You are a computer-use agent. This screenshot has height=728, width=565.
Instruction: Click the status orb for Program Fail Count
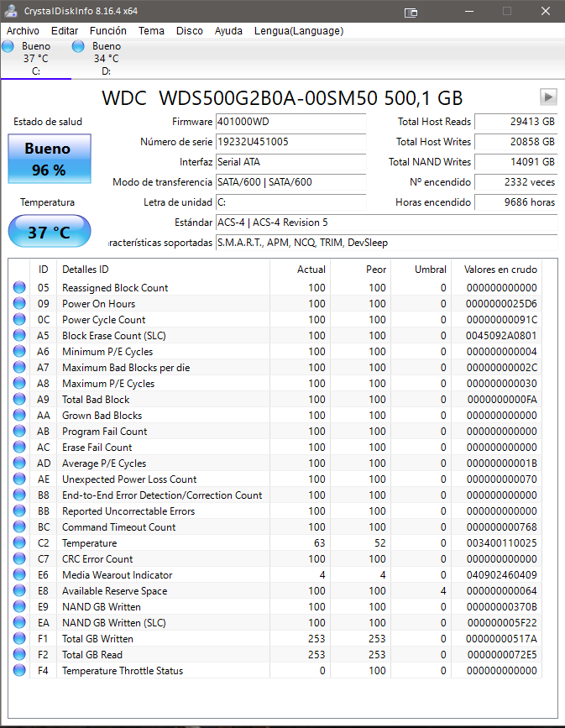click(x=19, y=431)
